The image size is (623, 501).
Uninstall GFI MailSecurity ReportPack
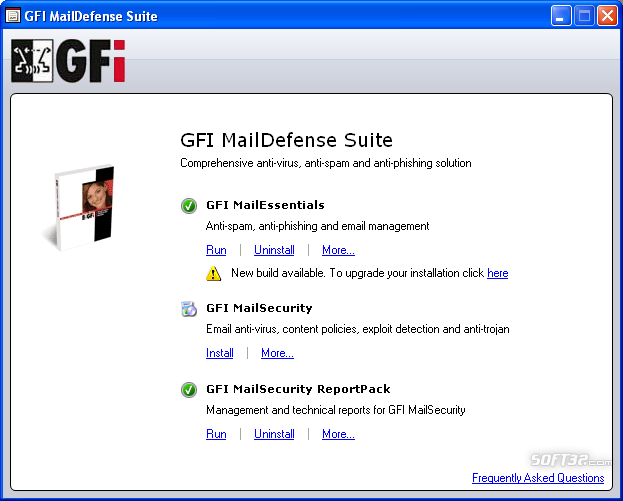pyautogui.click(x=274, y=434)
